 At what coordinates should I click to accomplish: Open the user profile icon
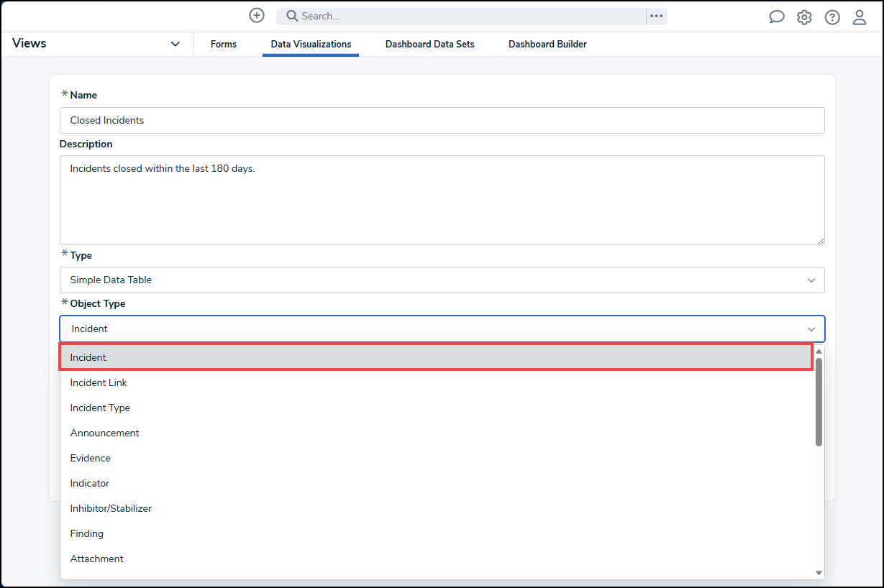pos(860,17)
